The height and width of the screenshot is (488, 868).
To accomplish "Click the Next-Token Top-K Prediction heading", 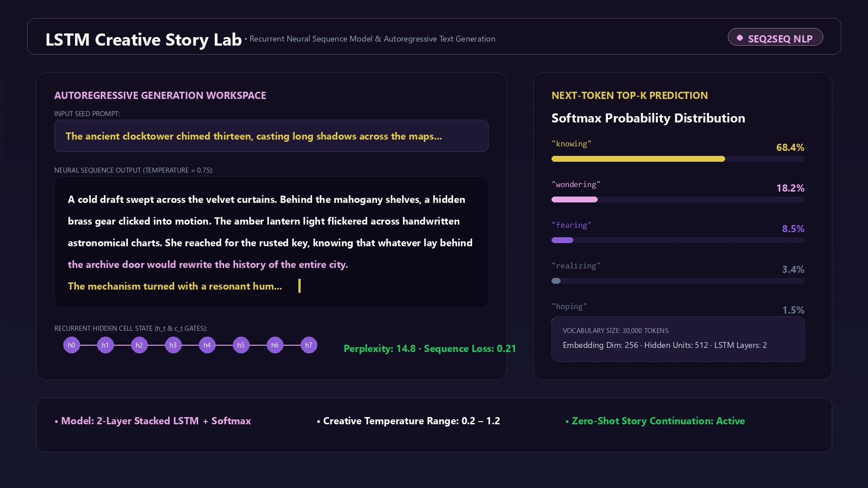I will [630, 95].
